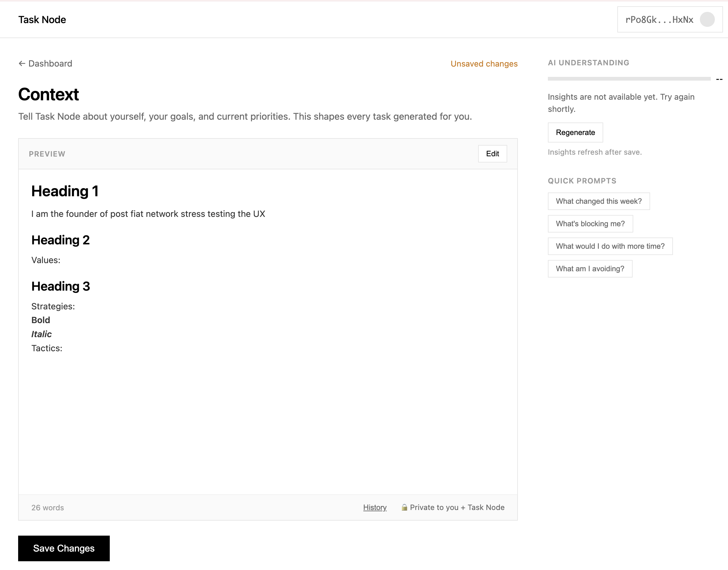Click the account avatar circle top right
This screenshot has height=570, width=728.
point(708,19)
